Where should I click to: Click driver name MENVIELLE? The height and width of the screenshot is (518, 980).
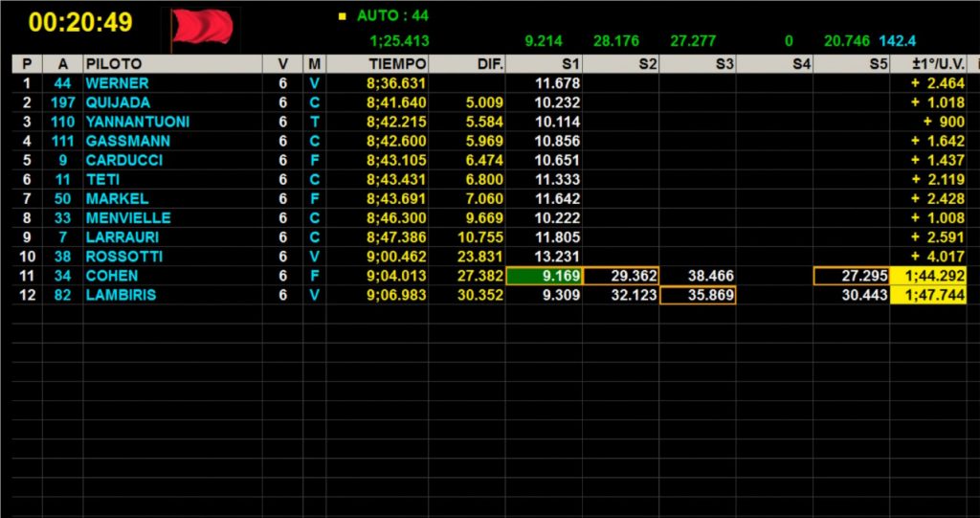pyautogui.click(x=128, y=217)
